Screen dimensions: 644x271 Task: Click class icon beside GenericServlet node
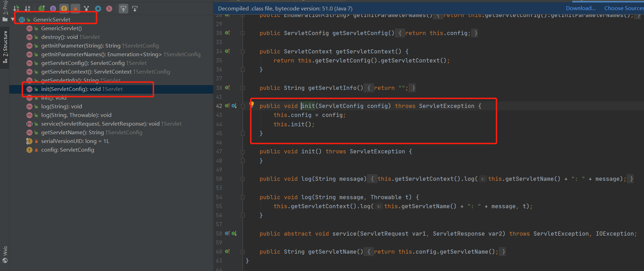[22, 20]
